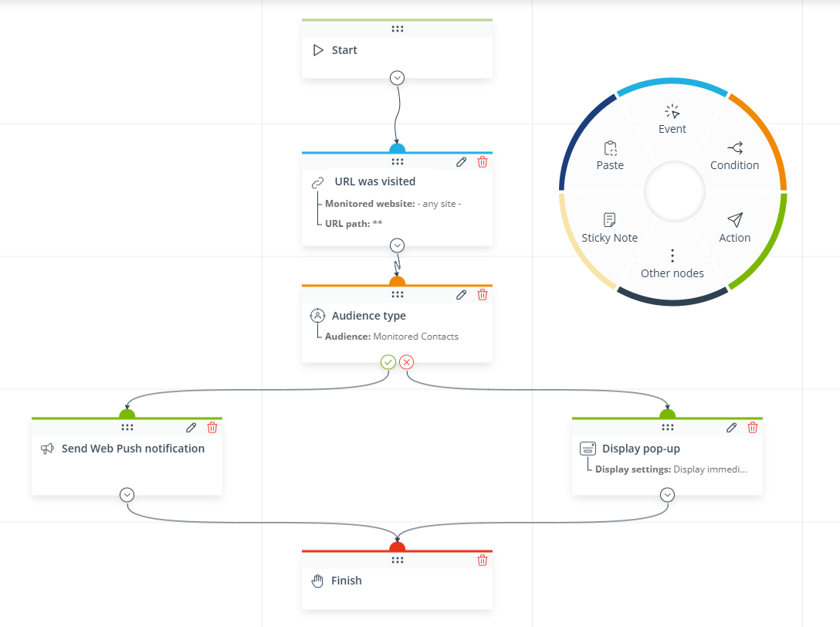The image size is (840, 627).
Task: Edit the Send Web Push notification node
Action: pos(191,428)
